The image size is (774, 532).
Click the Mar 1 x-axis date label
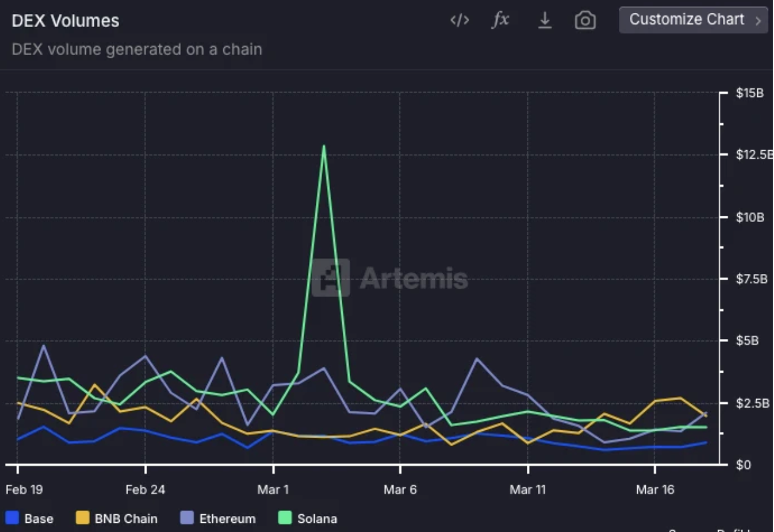273,489
